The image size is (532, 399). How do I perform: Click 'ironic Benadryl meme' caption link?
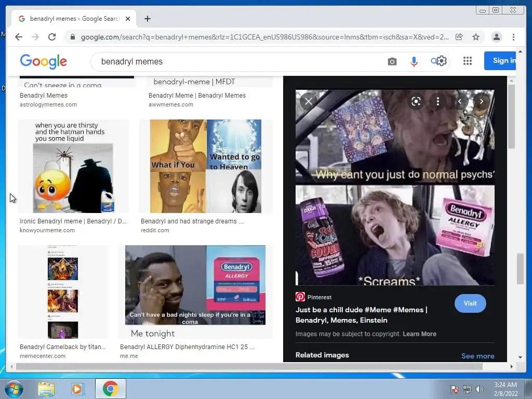[73, 221]
